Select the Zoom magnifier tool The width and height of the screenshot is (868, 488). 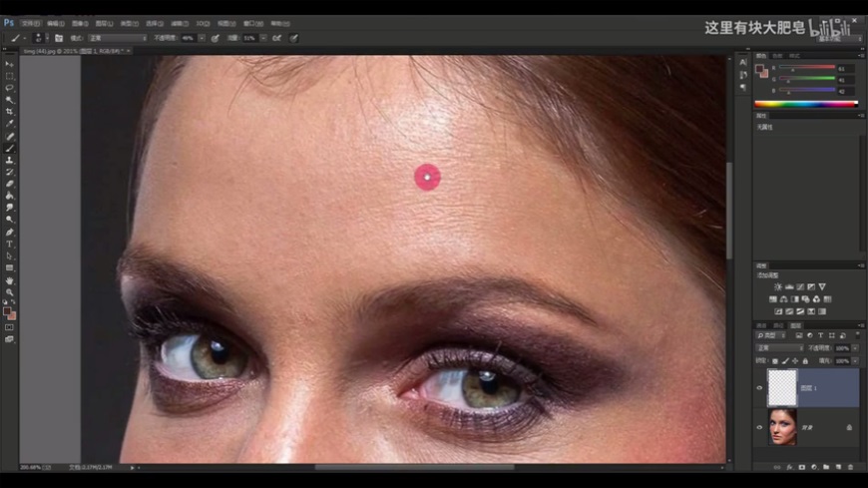(10, 291)
